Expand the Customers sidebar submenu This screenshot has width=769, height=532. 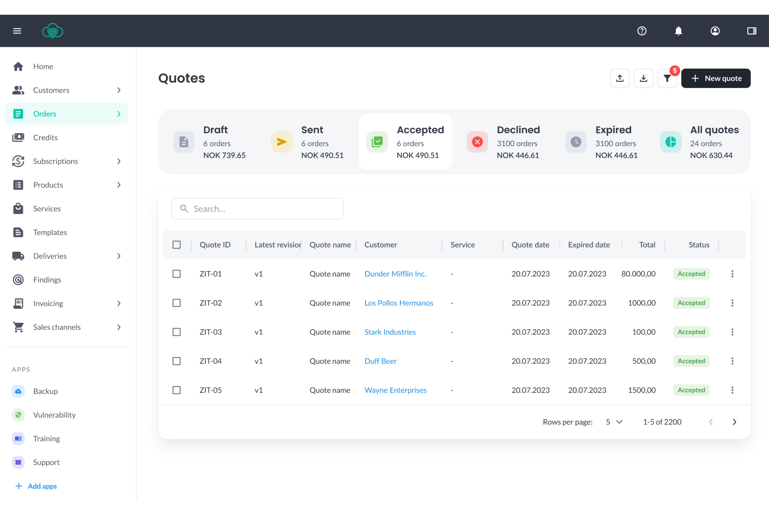pos(119,90)
